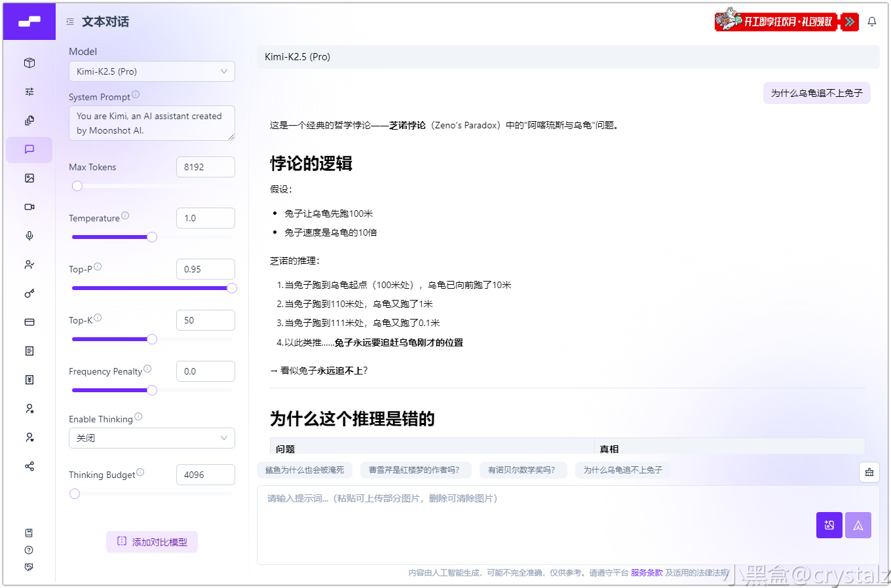Click the heading 悖论的逻辑
891x588 pixels.
click(x=311, y=164)
